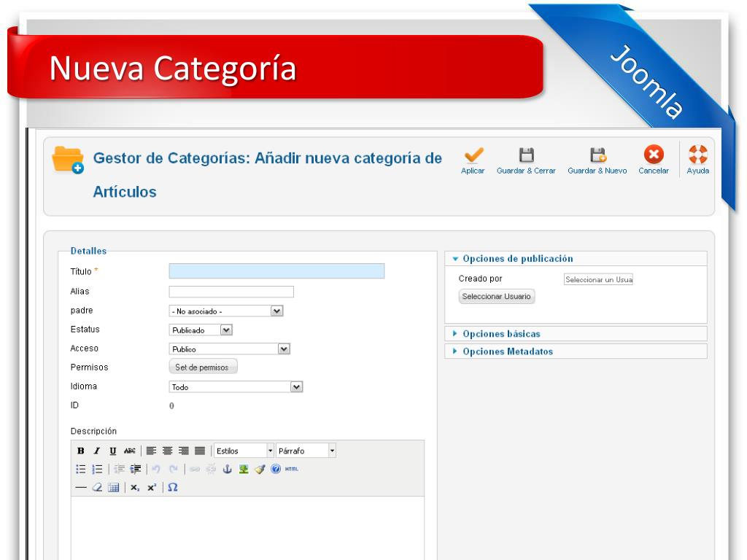This screenshot has width=747, height=560.
Task: Click the table grid icon in editor
Action: 113,487
